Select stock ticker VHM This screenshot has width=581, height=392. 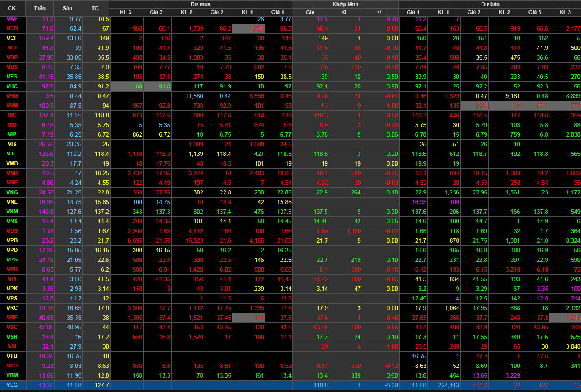[x=12, y=106]
